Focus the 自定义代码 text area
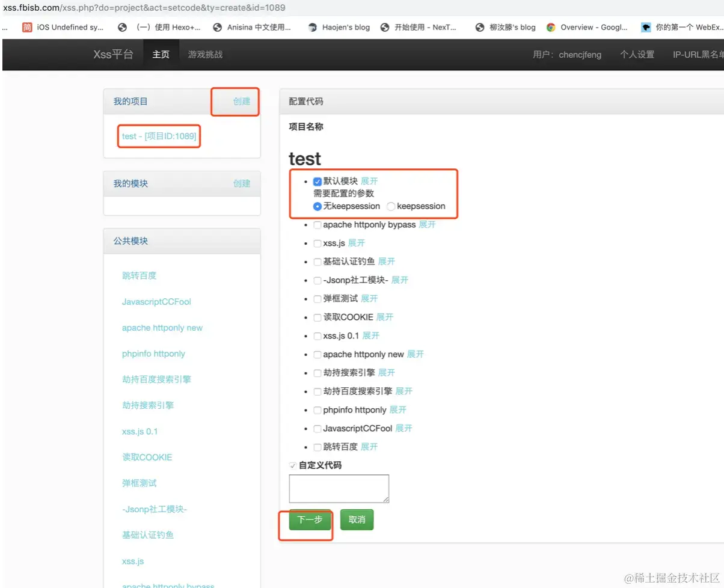This screenshot has height=588, width=724. pyautogui.click(x=339, y=489)
